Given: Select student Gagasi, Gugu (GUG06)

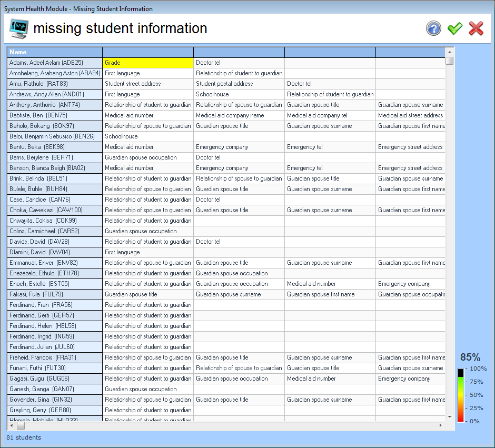Looking at the screenshot, I should point(55,379).
